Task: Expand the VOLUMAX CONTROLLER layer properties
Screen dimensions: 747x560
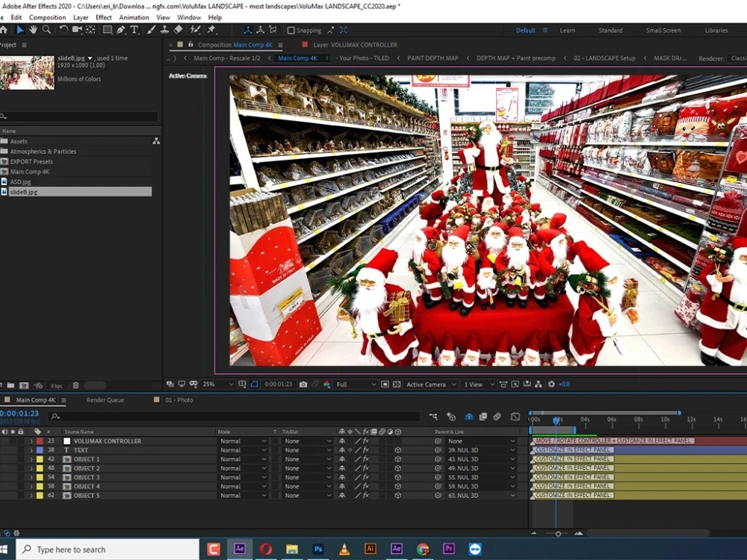Action: (31, 441)
